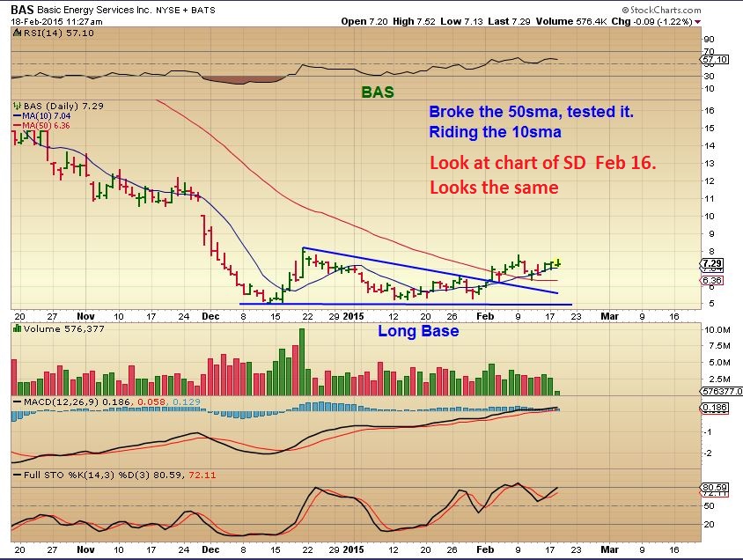743x560 pixels.
Task: Click the 57.10 RSI value tag on right axis
Action: pyautogui.click(x=715, y=60)
